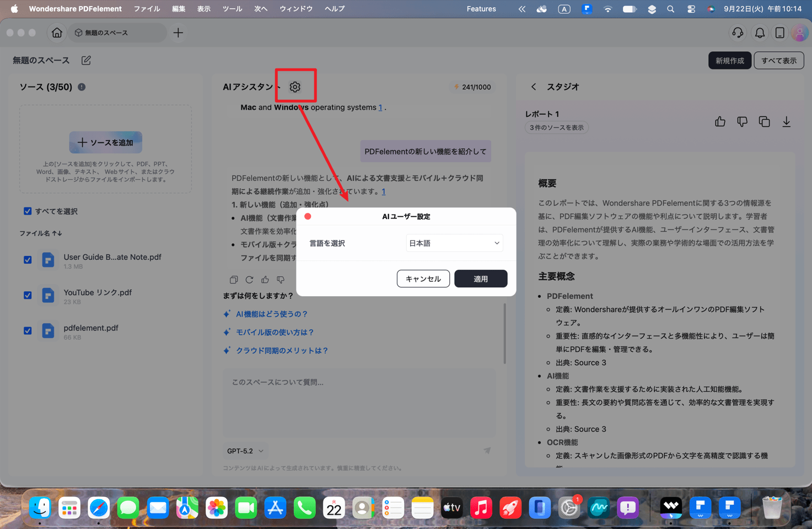Click the info icon beside ソース (3/50)
The width and height of the screenshot is (812, 529).
pos(82,87)
